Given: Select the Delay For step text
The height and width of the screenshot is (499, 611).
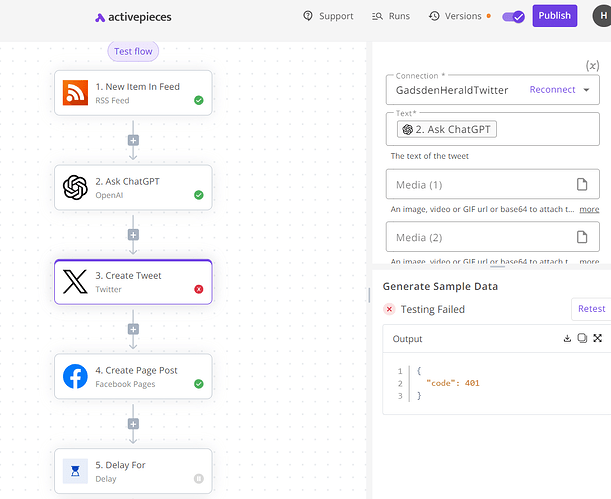Looking at the screenshot, I should (120, 465).
